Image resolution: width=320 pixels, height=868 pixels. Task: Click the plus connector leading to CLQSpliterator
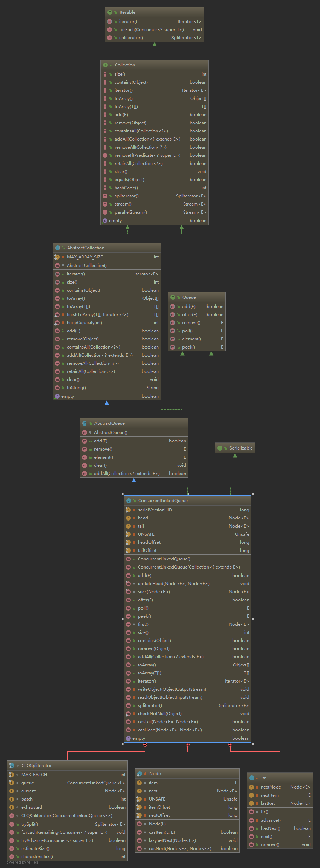pos(145,744)
